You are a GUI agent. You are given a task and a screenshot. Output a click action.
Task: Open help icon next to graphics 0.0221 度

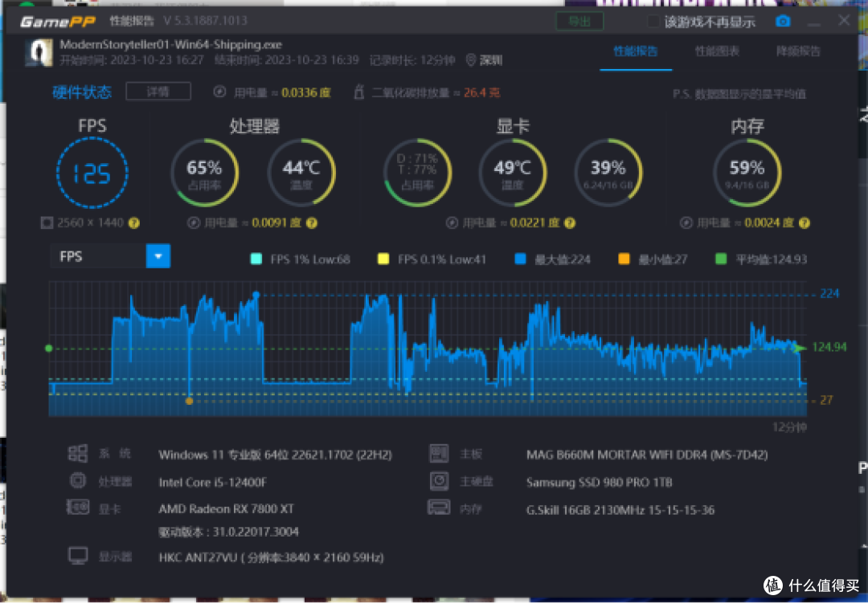(x=570, y=223)
